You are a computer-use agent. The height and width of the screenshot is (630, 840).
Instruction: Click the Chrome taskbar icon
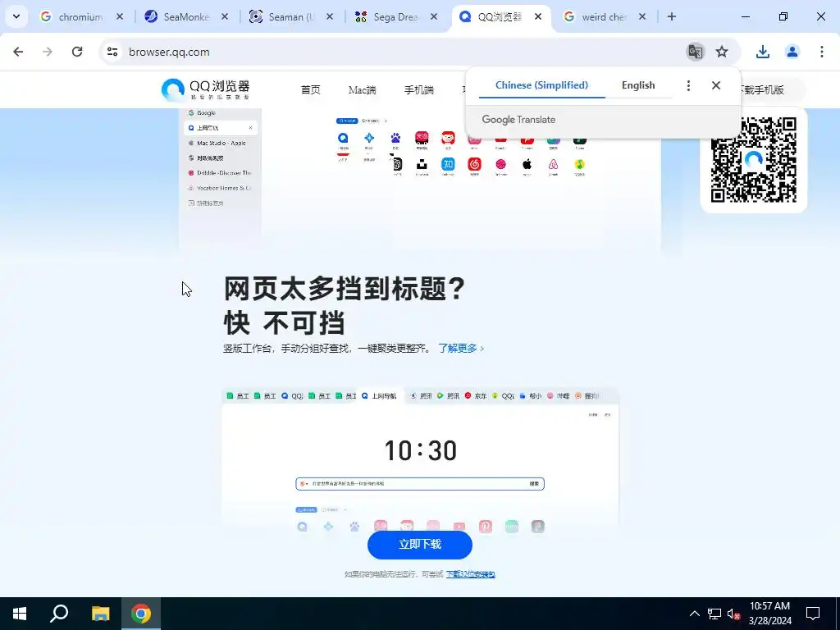tap(141, 614)
